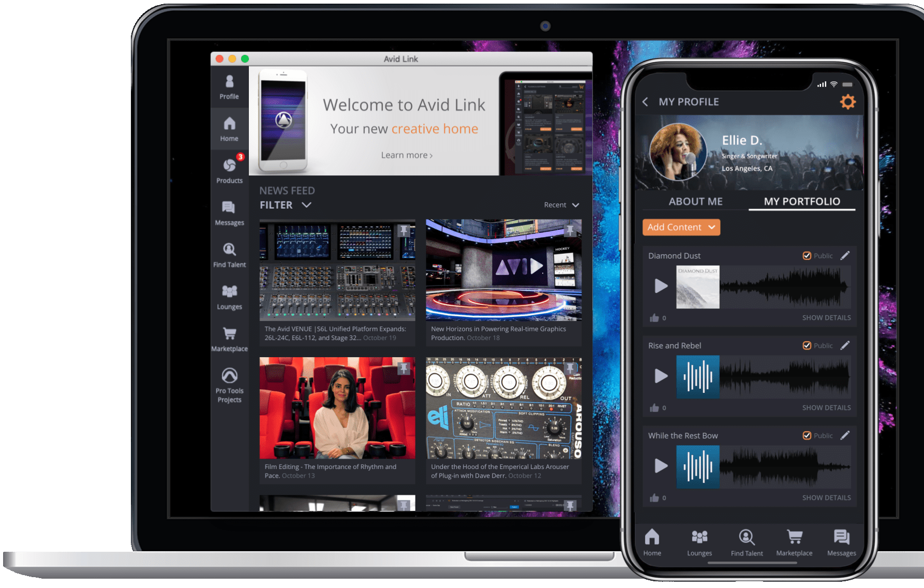
Task: Toggle Public checkbox for Diamond Dust
Action: click(807, 256)
